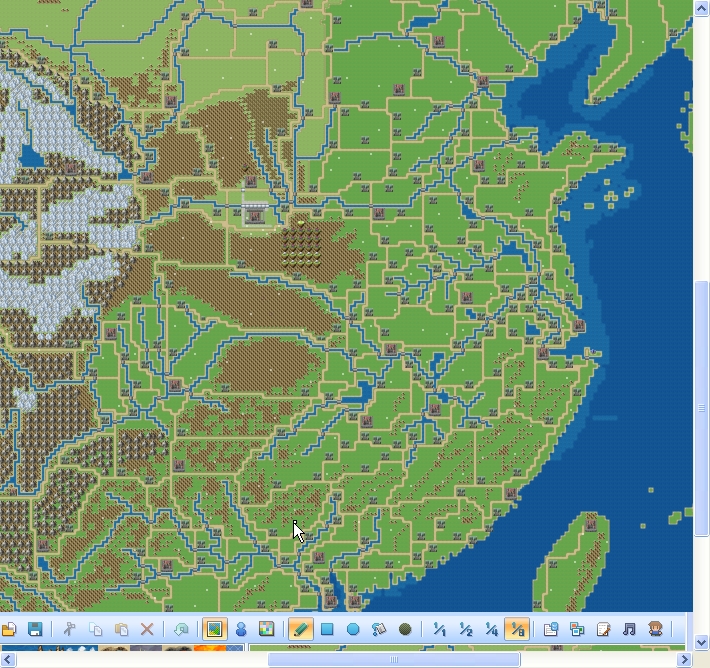This screenshot has width=710, height=668.
Task: Undo the last map edit
Action: (181, 629)
